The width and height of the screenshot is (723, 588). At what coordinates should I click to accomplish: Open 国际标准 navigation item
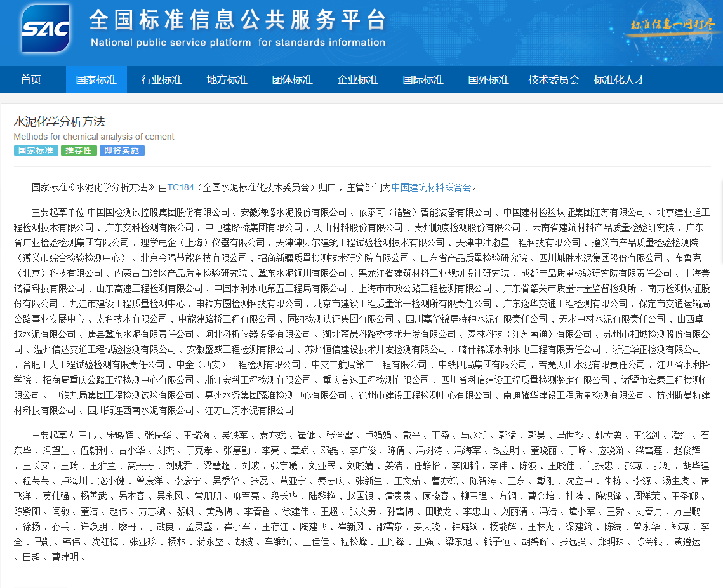423,80
